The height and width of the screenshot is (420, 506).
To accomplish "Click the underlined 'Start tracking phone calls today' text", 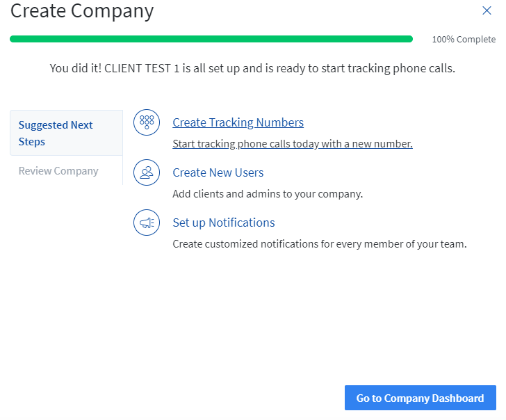I will [x=292, y=144].
